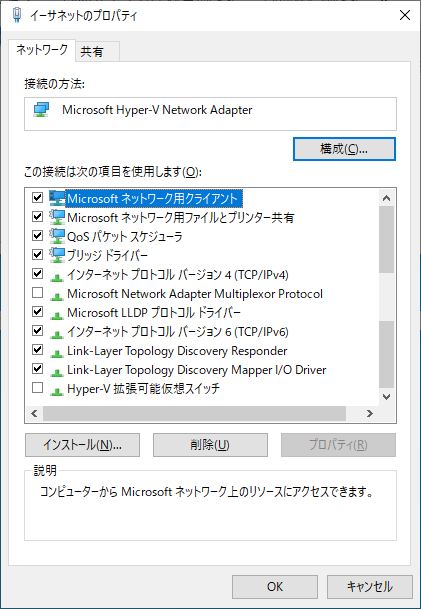Disable the TCP/IPv4 checkbox
Image resolution: width=421 pixels, height=609 pixels.
pos(37,274)
